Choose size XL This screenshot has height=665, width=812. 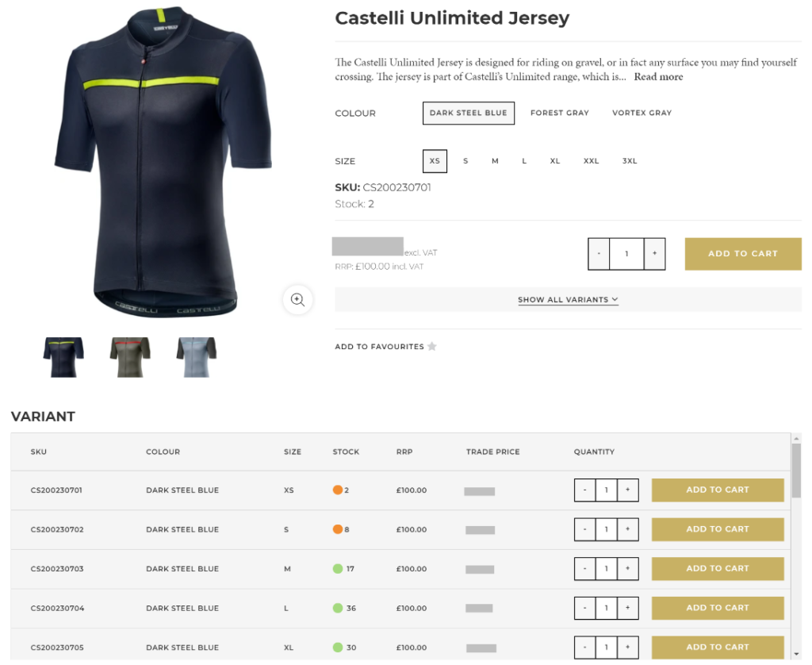(x=554, y=161)
